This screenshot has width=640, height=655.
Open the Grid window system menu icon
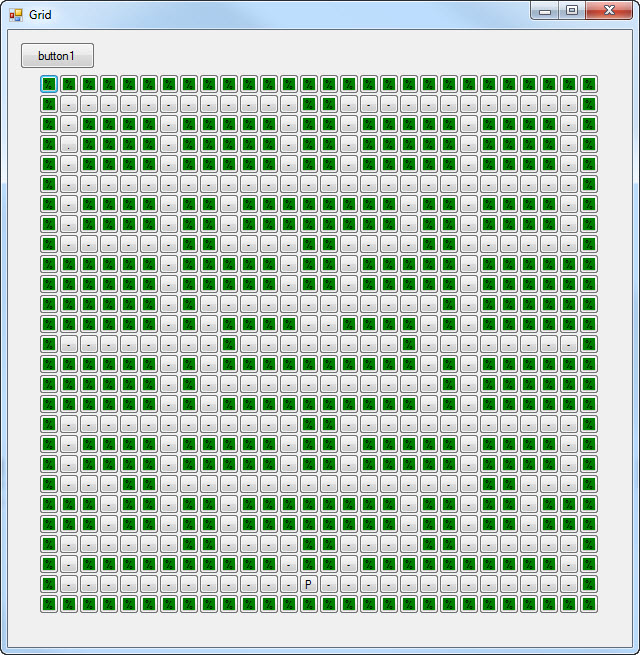16,15
